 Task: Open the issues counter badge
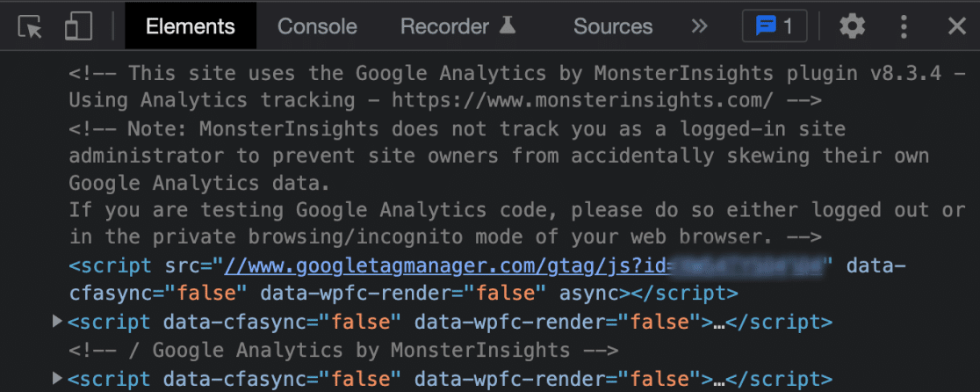tap(774, 26)
